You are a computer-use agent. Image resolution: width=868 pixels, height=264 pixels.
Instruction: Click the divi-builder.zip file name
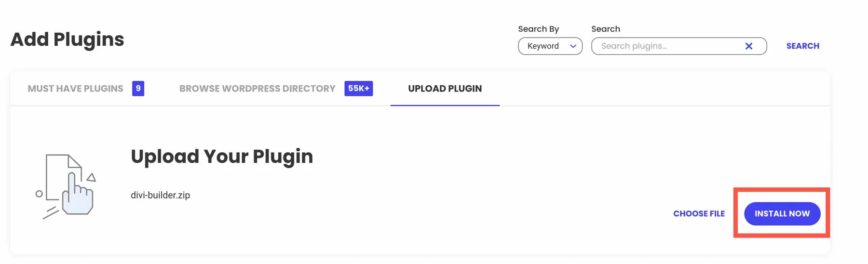point(160,195)
